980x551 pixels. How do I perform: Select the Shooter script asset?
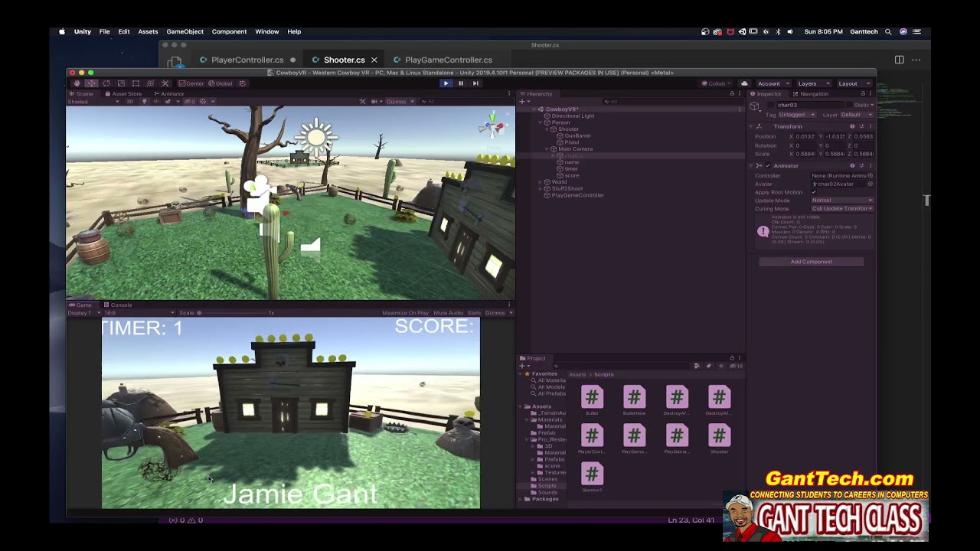click(719, 439)
